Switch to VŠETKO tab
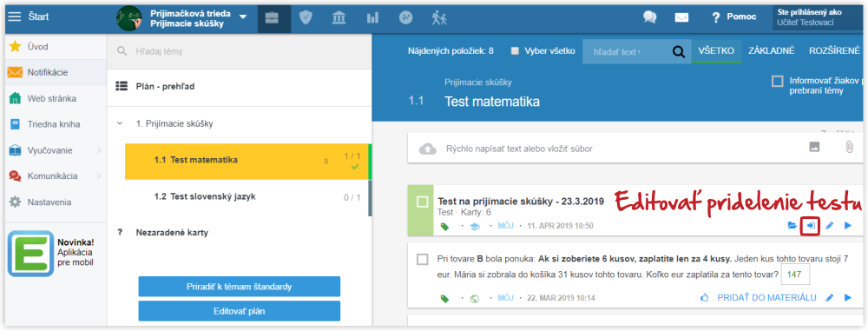Screen dimensions: 868x331 coord(716,50)
